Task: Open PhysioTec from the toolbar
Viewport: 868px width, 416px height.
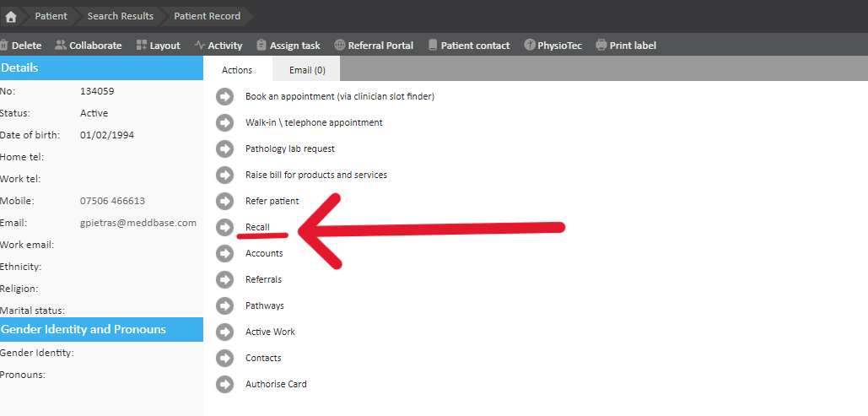Action: coord(553,46)
